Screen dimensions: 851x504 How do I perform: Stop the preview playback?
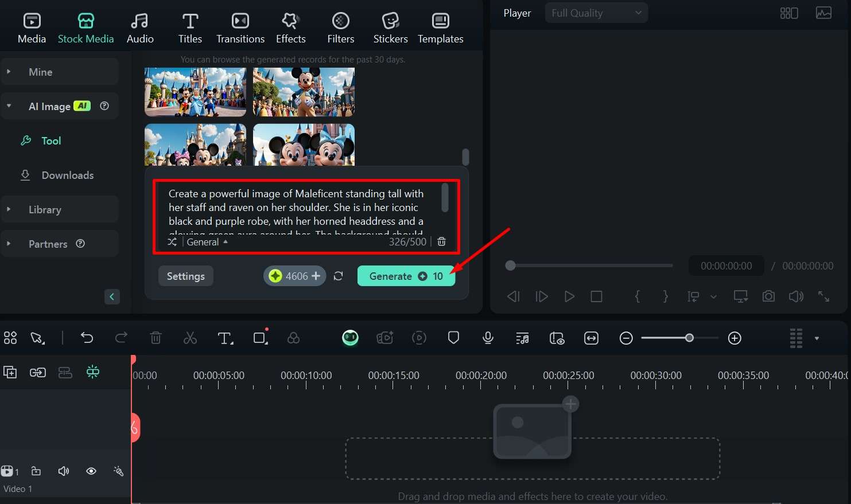click(x=597, y=296)
